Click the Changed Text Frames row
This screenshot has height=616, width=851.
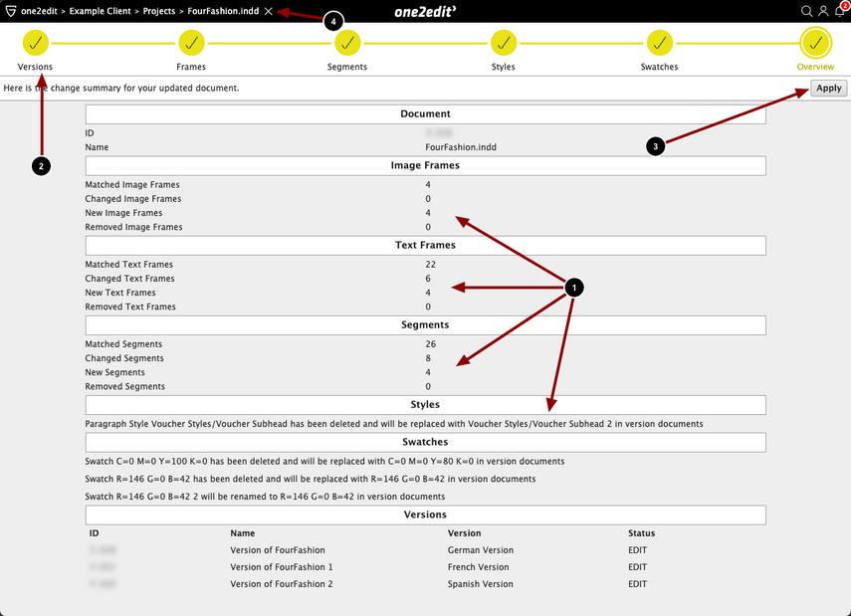click(x=426, y=279)
